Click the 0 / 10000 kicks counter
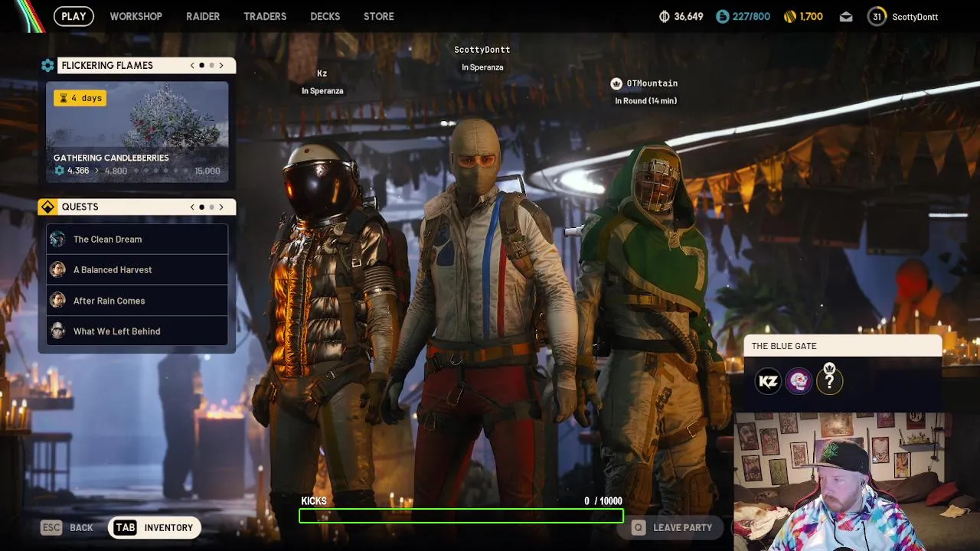The width and height of the screenshot is (980, 551). click(x=603, y=501)
